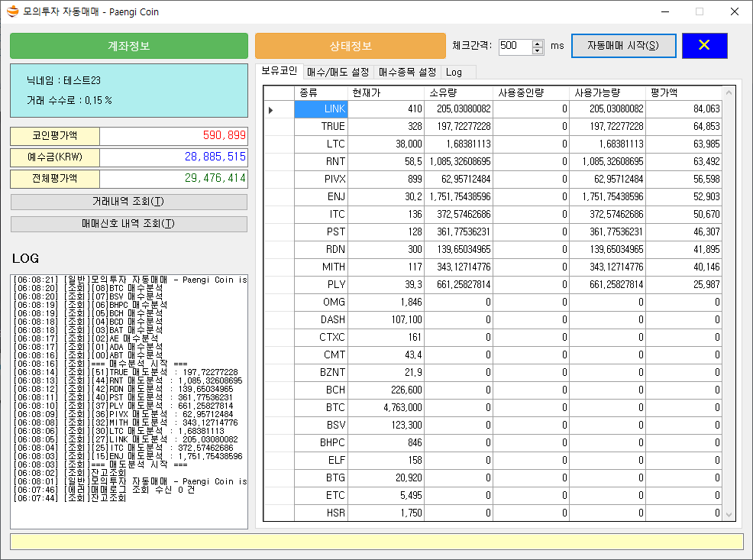Select the BTG coin cell
753x560 pixels.
tap(321, 478)
